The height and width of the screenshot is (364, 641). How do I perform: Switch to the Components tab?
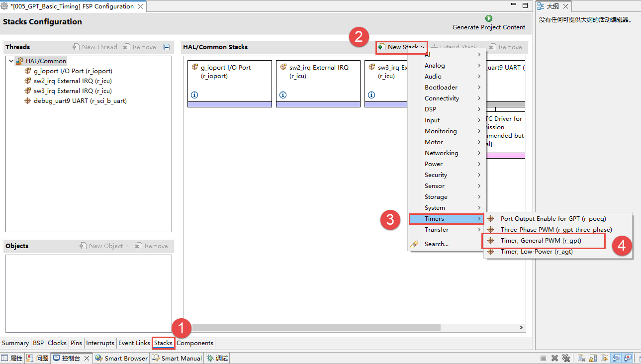point(195,343)
